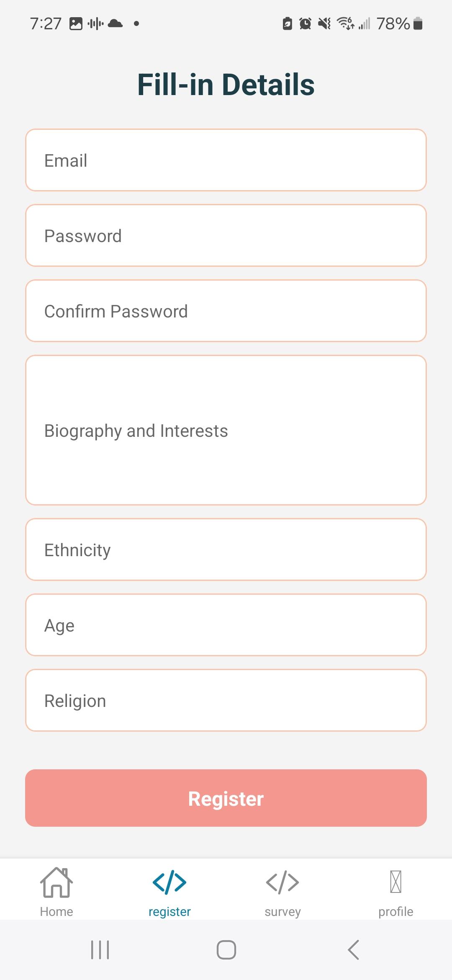Screen dimensions: 452x980
Task: Tap the battery status icon
Action: (418, 23)
